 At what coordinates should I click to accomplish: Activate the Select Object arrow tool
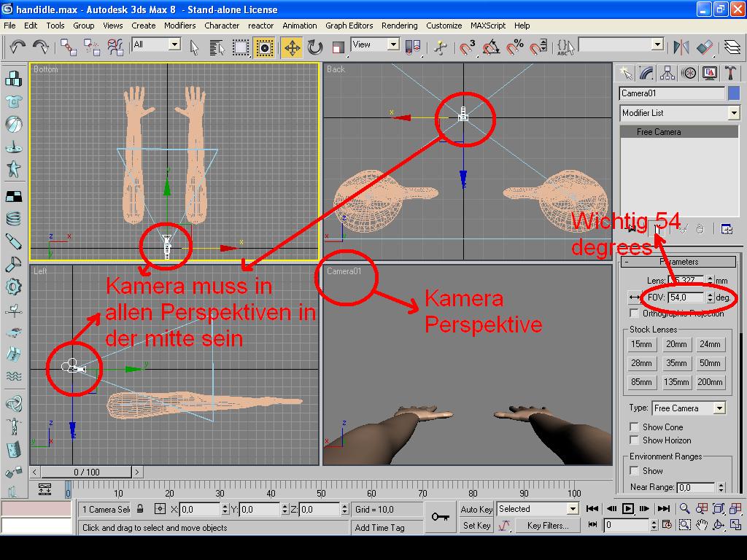[193, 47]
